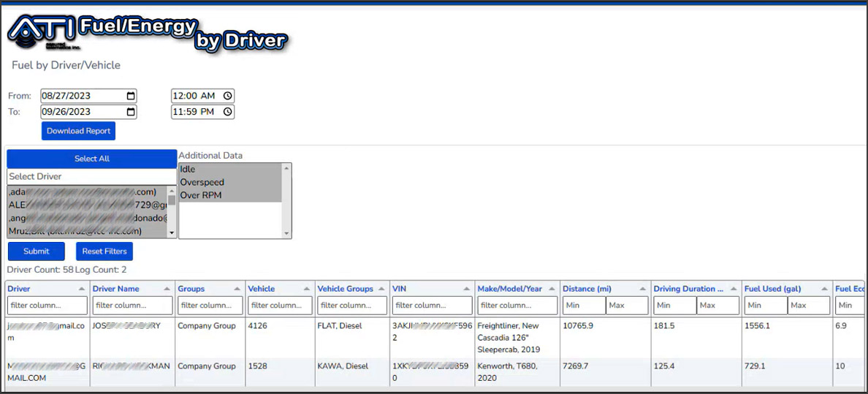Sort by the Distance (mi) column arrow
Screen dimensions: 868x394
[x=642, y=289]
